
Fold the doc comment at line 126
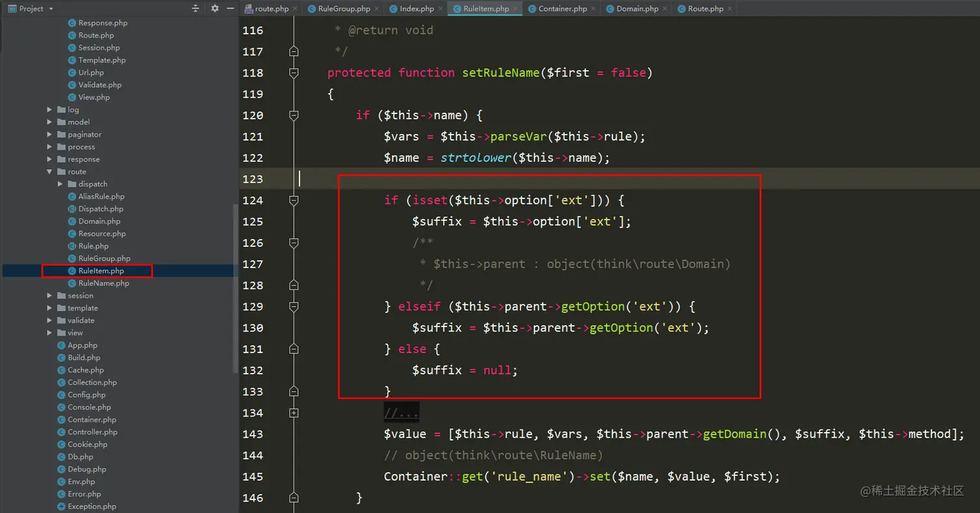coord(294,243)
